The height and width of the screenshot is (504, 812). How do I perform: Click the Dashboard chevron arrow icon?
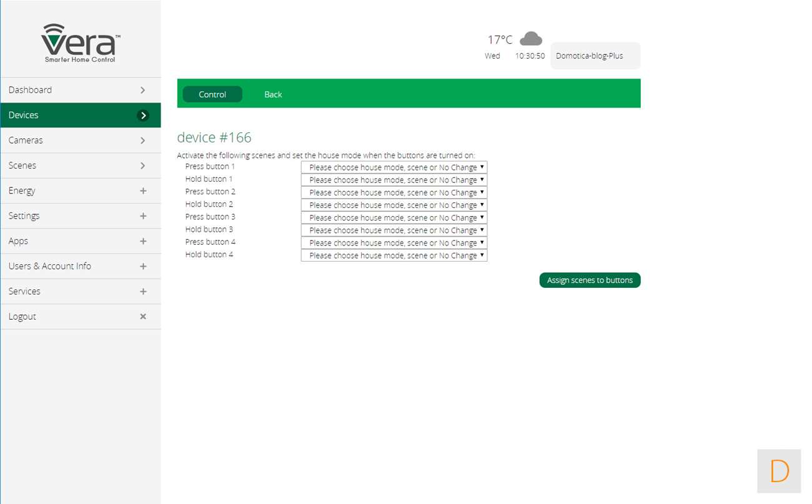tap(143, 90)
